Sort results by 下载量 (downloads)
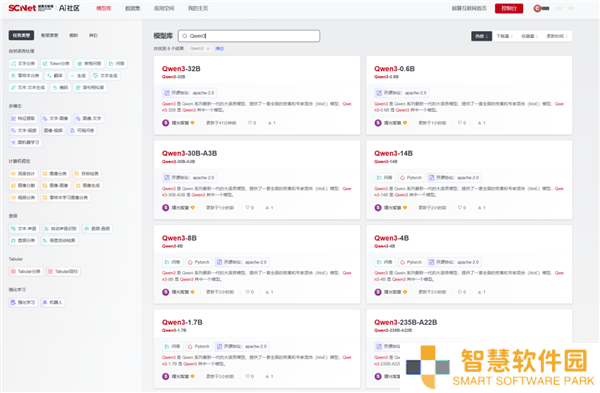This screenshot has width=600, height=393. [x=504, y=36]
